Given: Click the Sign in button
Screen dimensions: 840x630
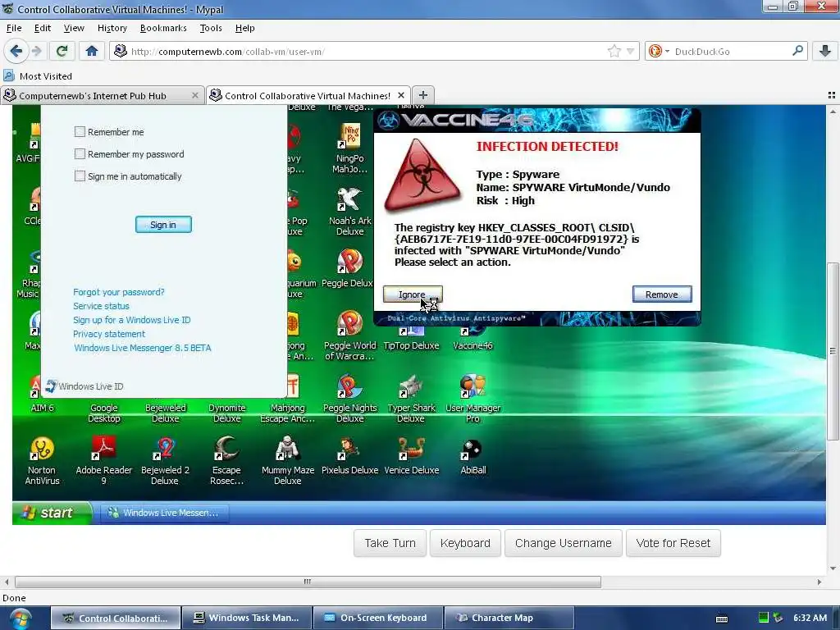Looking at the screenshot, I should click(163, 225).
